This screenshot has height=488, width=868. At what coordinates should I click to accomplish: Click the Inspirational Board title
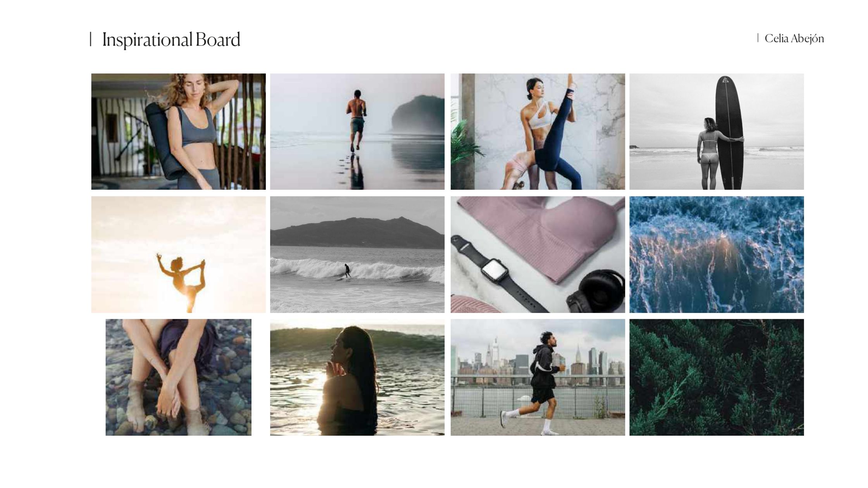(171, 40)
